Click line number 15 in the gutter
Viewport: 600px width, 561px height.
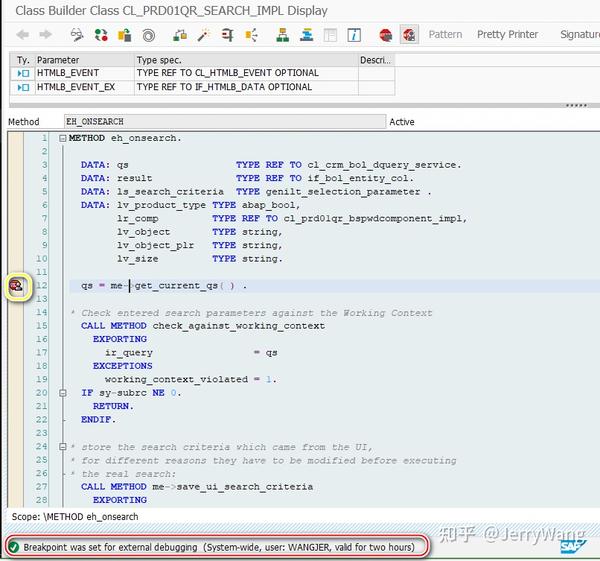click(42, 326)
